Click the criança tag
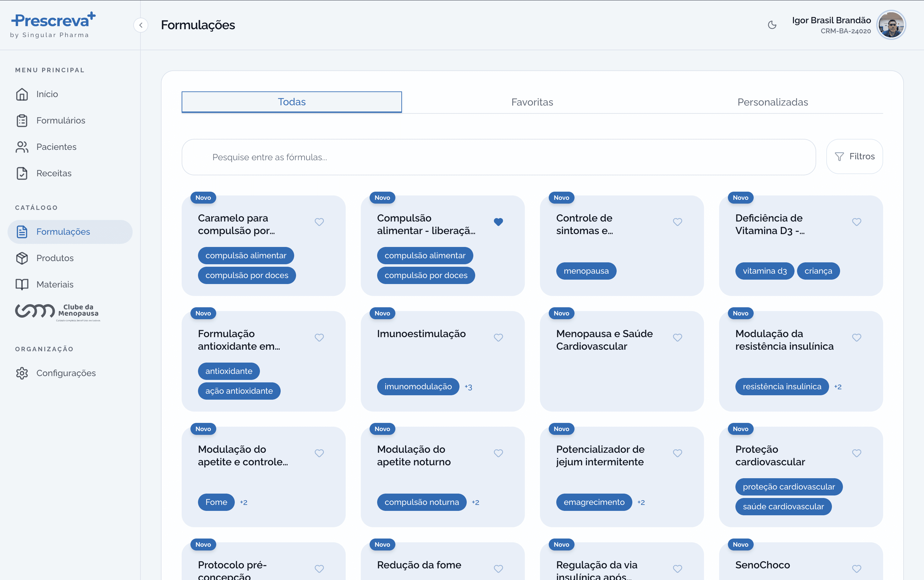 [818, 271]
